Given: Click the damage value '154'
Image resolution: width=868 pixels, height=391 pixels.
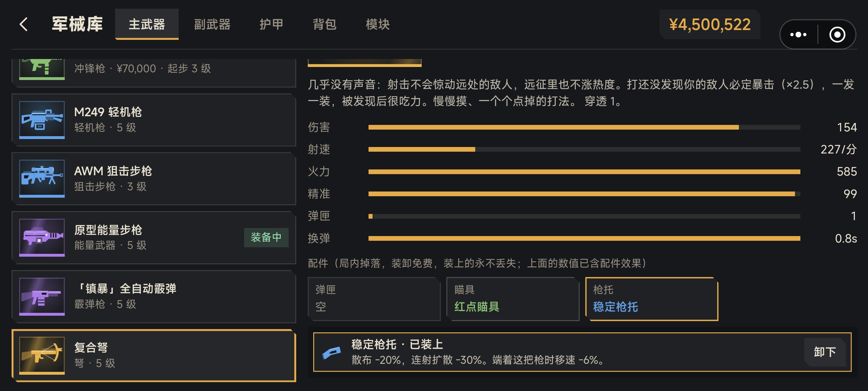Looking at the screenshot, I should click(x=847, y=127).
